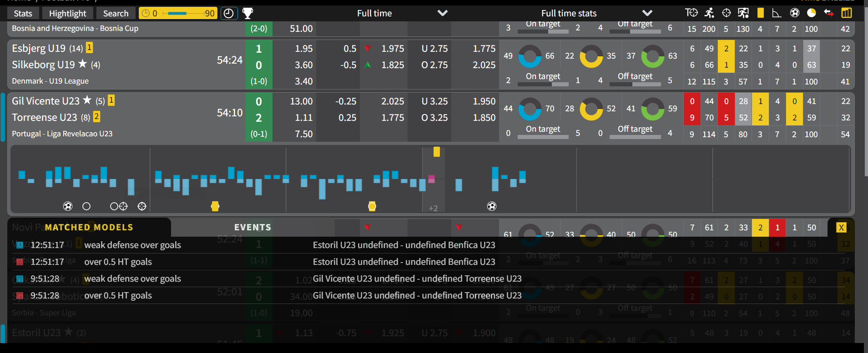
Task: Click Gil Vicente U23 odds 13.00
Action: 301,101
